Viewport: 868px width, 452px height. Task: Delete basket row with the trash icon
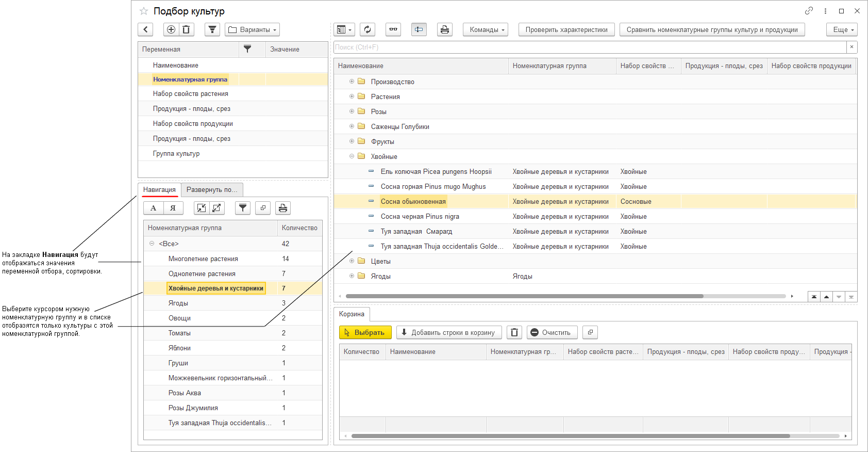tap(514, 332)
